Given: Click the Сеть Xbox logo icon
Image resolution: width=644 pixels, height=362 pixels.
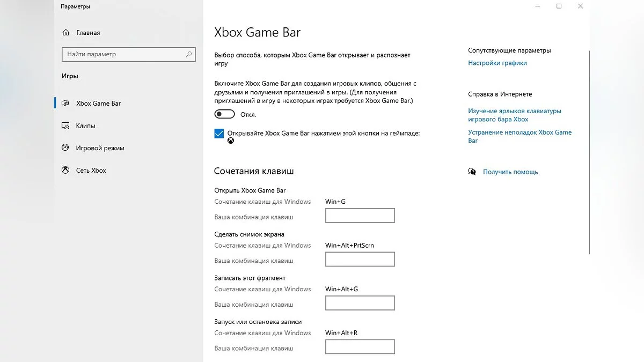Looking at the screenshot, I should pyautogui.click(x=65, y=171).
